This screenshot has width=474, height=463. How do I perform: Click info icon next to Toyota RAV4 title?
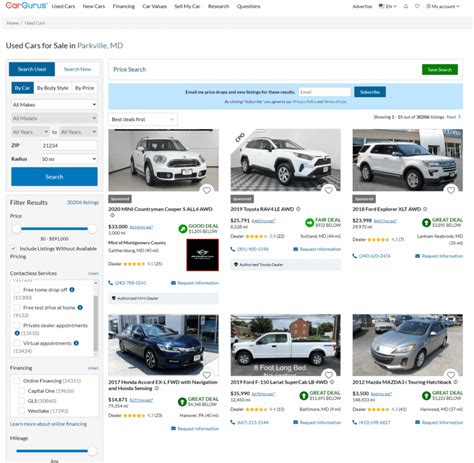(298, 209)
